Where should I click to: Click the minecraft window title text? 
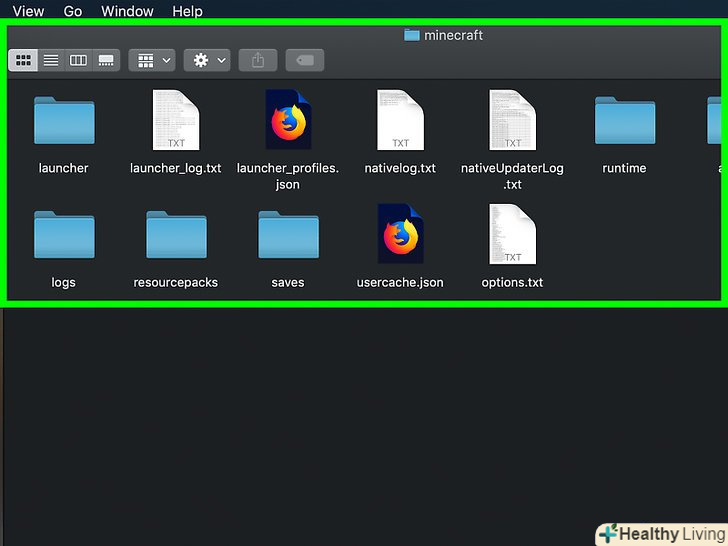[x=454, y=35]
